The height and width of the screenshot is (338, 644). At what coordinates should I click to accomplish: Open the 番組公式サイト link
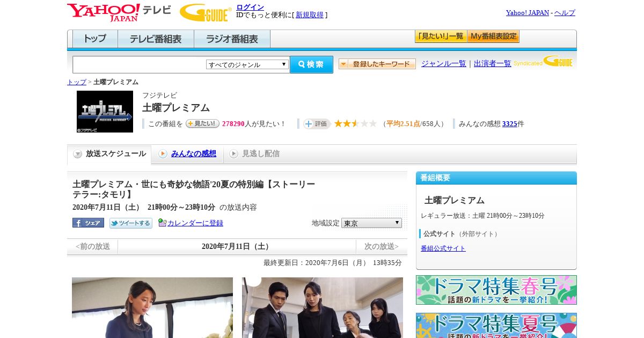pyautogui.click(x=443, y=248)
